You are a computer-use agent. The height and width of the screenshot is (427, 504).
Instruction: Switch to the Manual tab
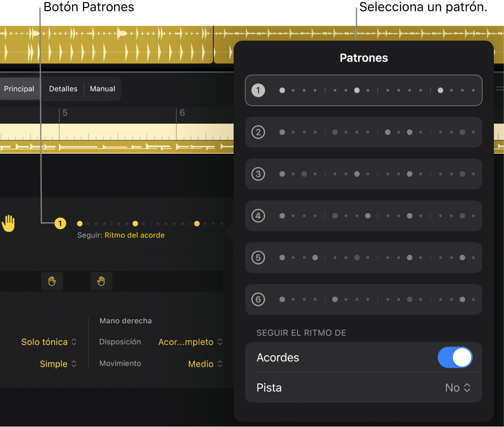pyautogui.click(x=102, y=89)
